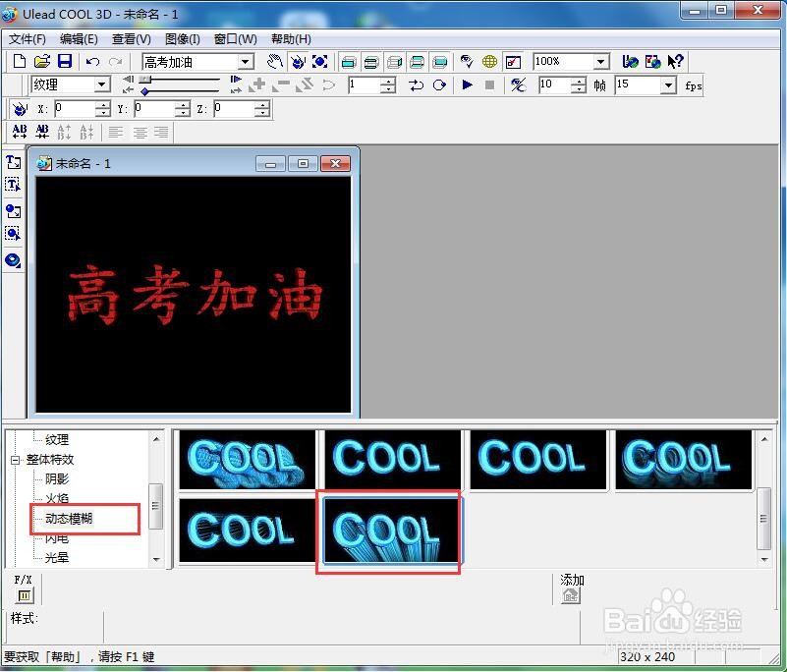
Task: Toggle show/hide object eye icon
Action: click(x=467, y=62)
